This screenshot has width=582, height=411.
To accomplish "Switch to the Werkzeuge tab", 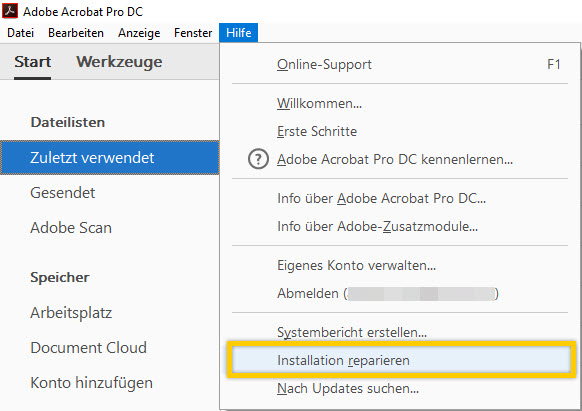I will coord(119,62).
